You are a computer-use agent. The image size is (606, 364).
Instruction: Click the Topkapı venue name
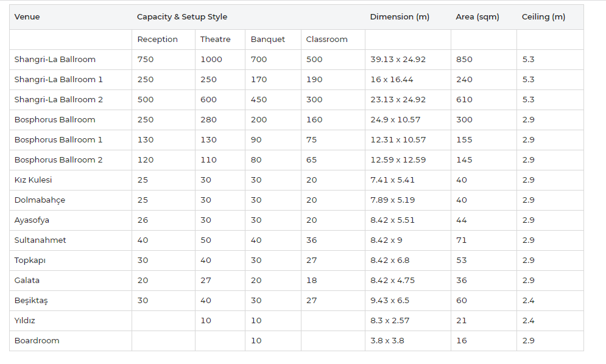(x=30, y=261)
